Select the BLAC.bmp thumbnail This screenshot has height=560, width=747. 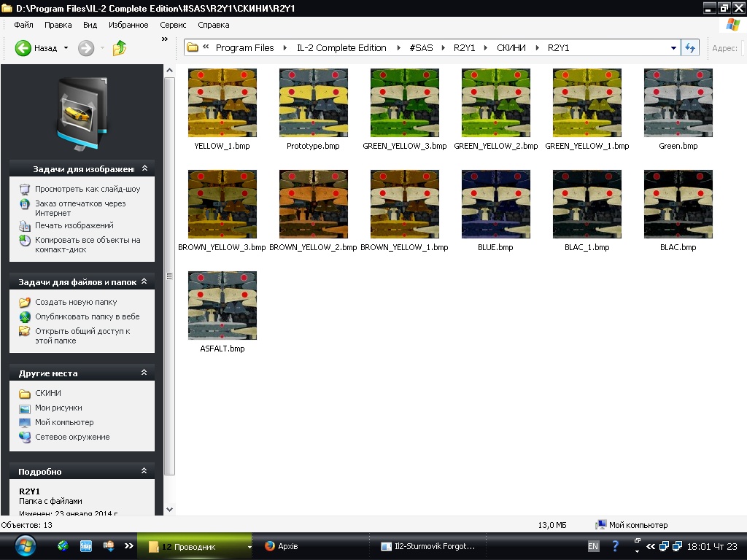coord(678,204)
